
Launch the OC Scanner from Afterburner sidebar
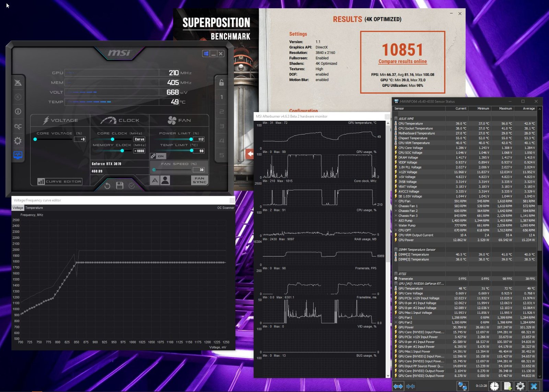point(18,126)
